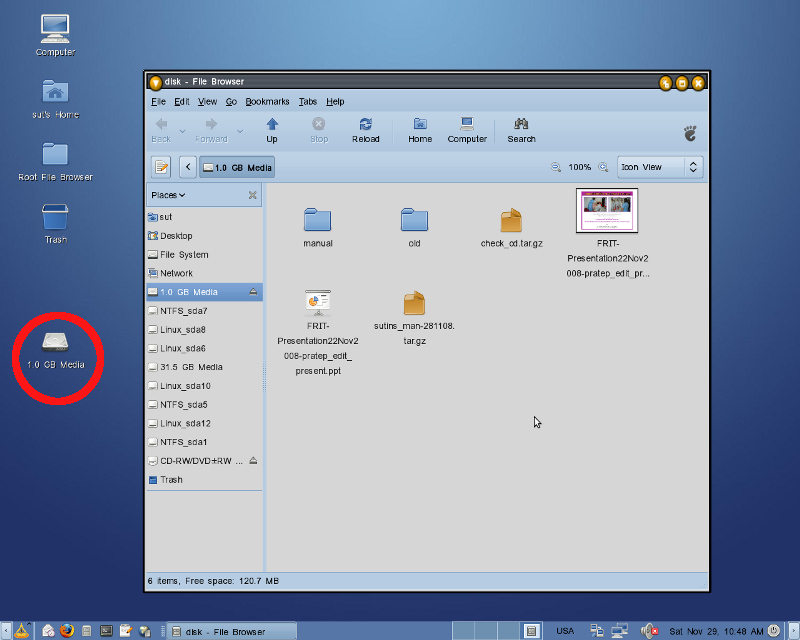The image size is (800, 640).
Task: Open the Bookmarks menu
Action: [267, 102]
